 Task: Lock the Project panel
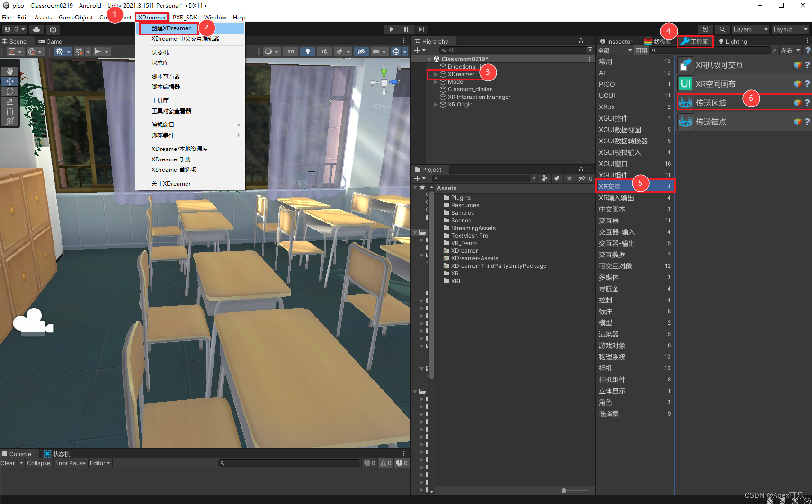tap(581, 169)
